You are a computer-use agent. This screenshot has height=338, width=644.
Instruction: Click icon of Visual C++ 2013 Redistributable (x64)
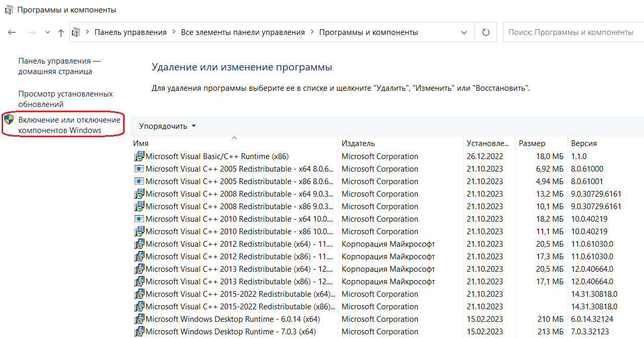[139, 269]
